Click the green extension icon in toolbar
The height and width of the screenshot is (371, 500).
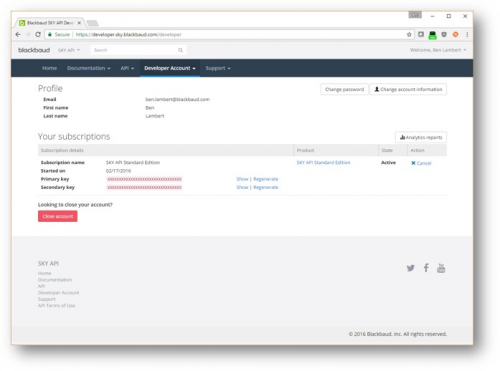point(432,35)
